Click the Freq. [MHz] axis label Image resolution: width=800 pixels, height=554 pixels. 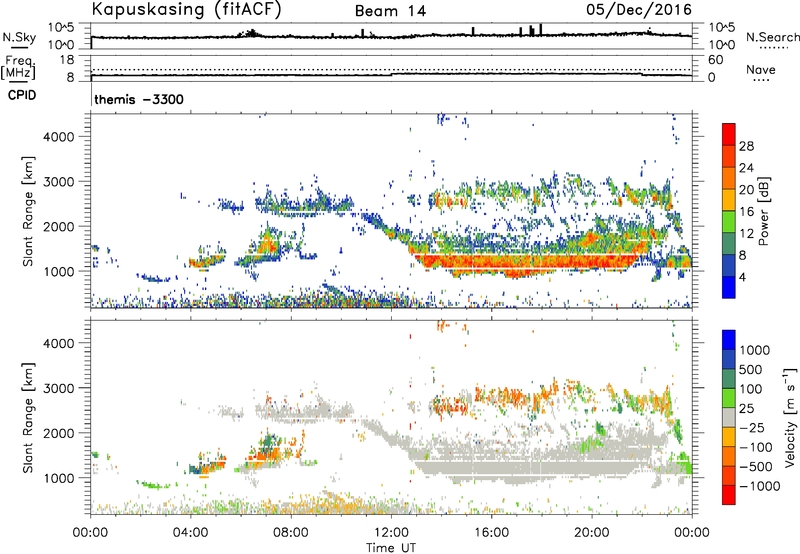(x=18, y=67)
